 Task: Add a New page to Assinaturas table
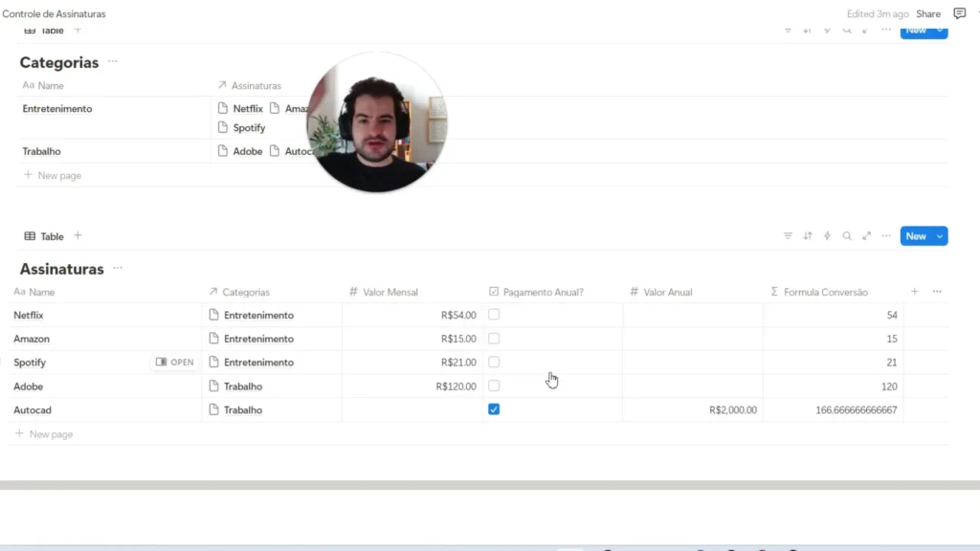pos(44,434)
